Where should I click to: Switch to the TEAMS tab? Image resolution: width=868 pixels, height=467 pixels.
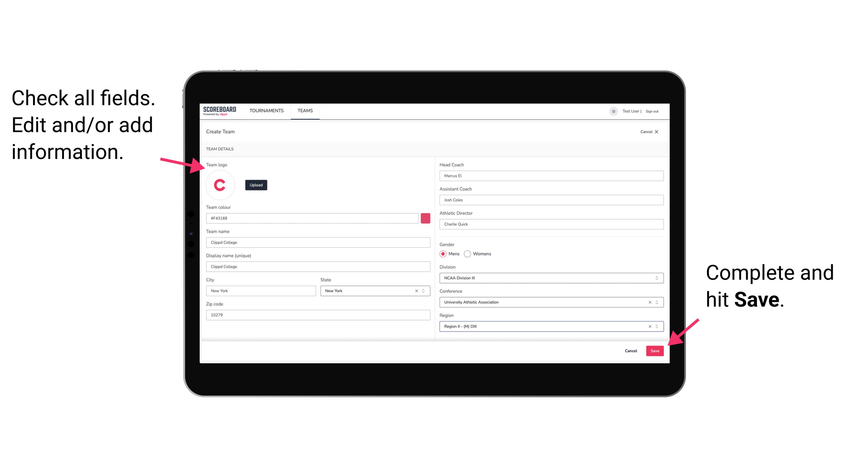pos(305,110)
